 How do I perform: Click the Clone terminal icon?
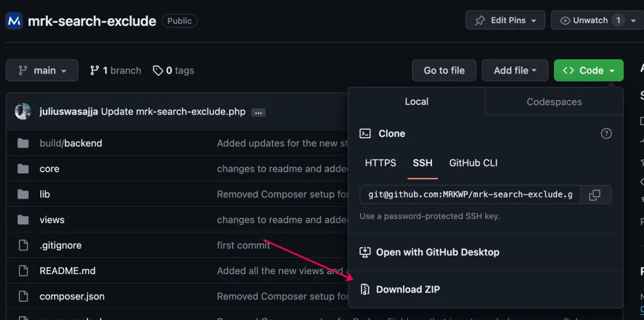pyautogui.click(x=365, y=133)
